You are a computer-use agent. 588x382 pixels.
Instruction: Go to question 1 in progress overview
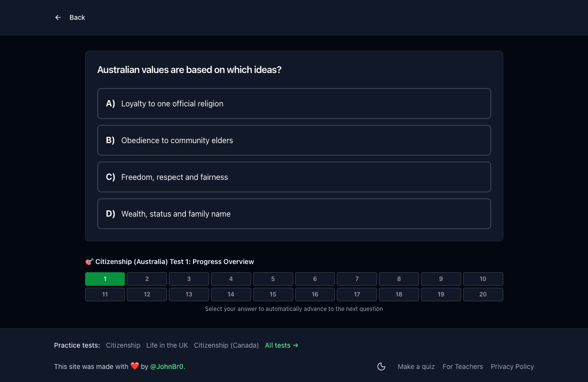point(105,279)
